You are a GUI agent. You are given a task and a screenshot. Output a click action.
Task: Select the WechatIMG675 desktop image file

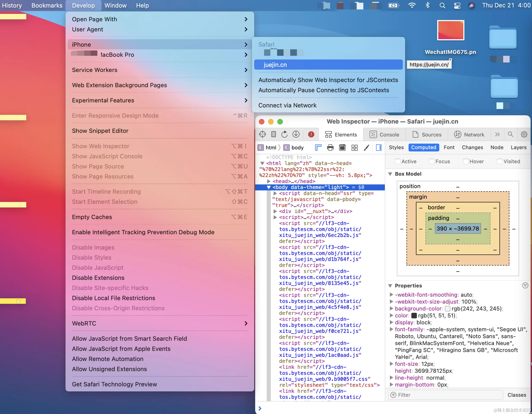tap(451, 30)
